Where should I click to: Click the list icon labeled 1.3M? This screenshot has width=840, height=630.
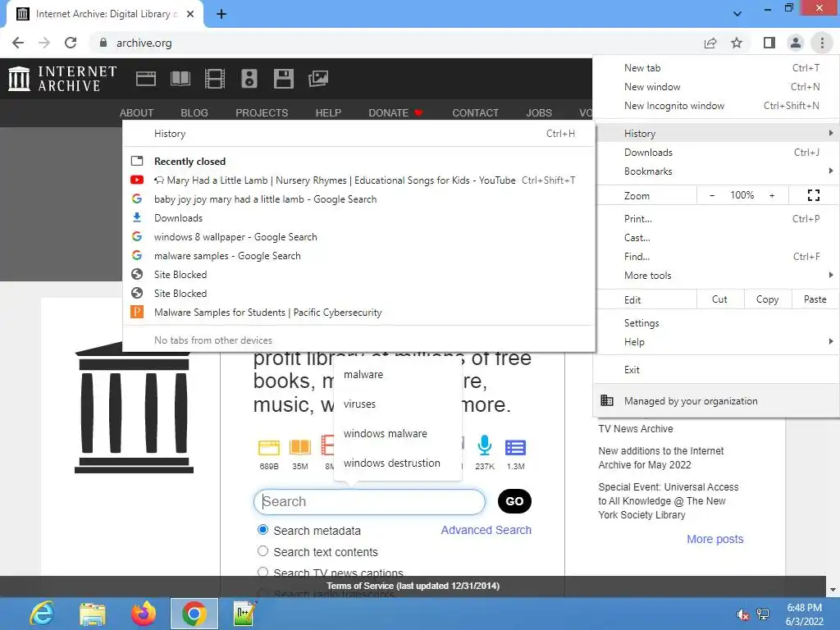click(x=515, y=447)
